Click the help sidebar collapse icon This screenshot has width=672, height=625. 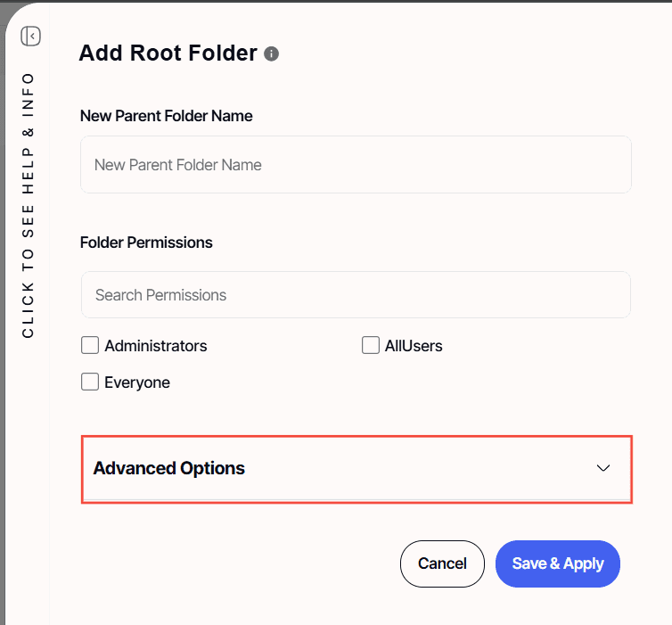click(31, 37)
